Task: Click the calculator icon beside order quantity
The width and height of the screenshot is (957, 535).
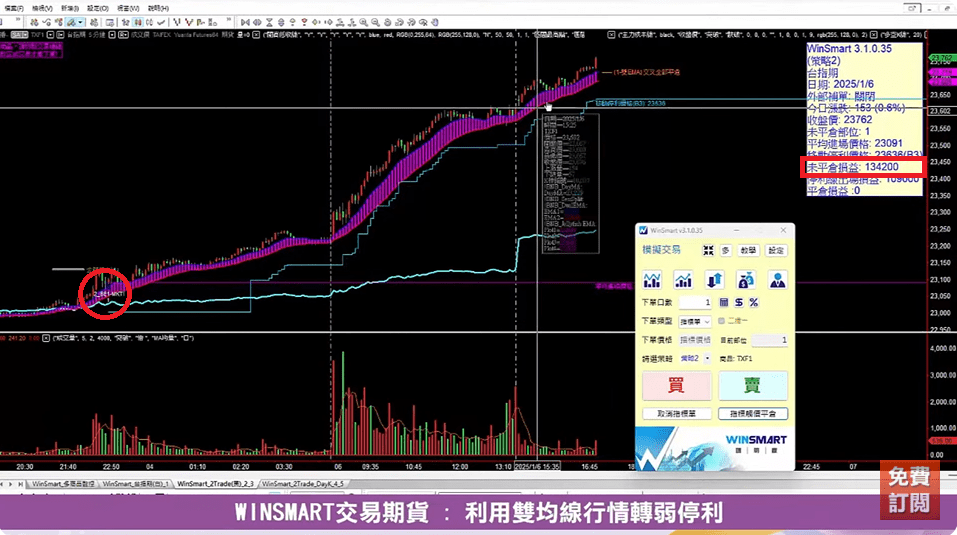Action: (x=724, y=303)
